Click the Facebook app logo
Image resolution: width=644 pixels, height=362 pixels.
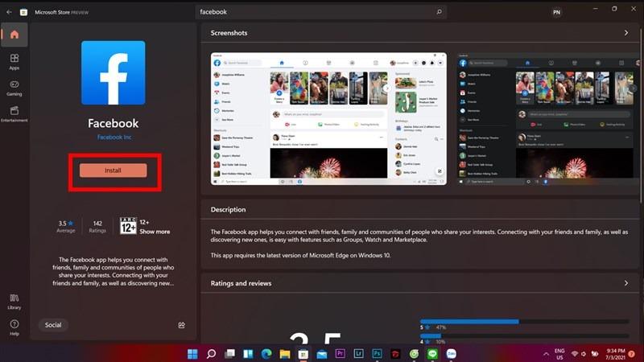coord(114,72)
